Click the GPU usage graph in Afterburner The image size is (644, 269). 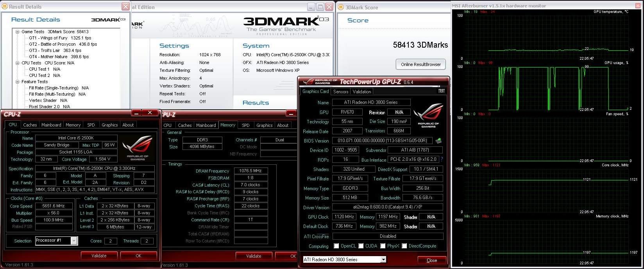(x=546, y=88)
